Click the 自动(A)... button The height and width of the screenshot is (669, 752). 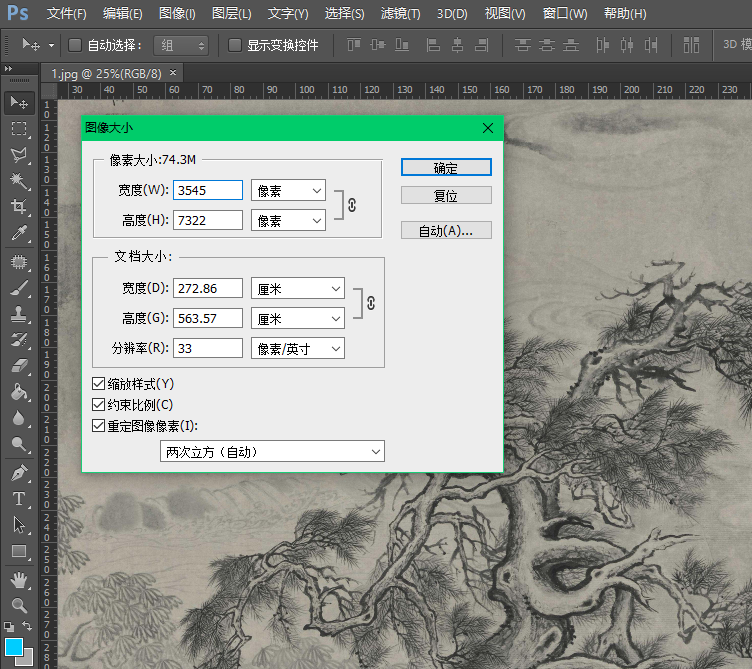(x=446, y=230)
